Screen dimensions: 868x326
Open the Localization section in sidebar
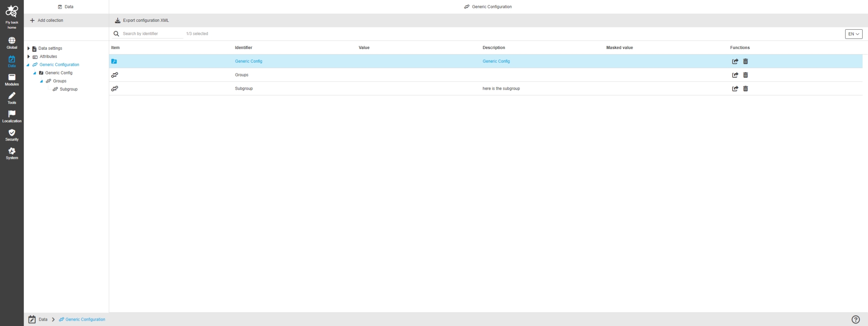coord(12,117)
